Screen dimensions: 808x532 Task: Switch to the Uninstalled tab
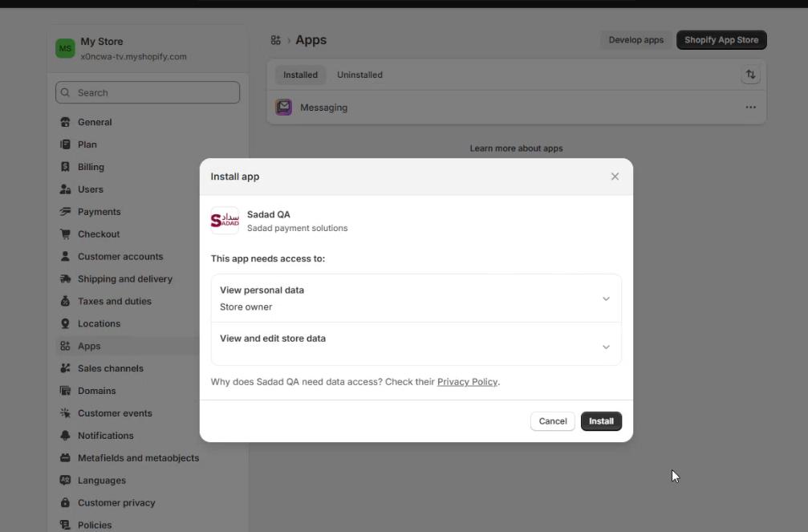359,75
